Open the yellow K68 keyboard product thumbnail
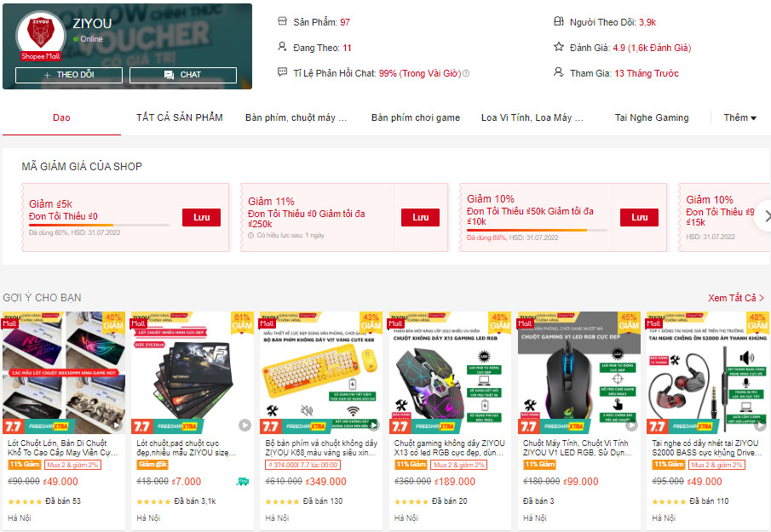This screenshot has height=532, width=771. pos(320,373)
